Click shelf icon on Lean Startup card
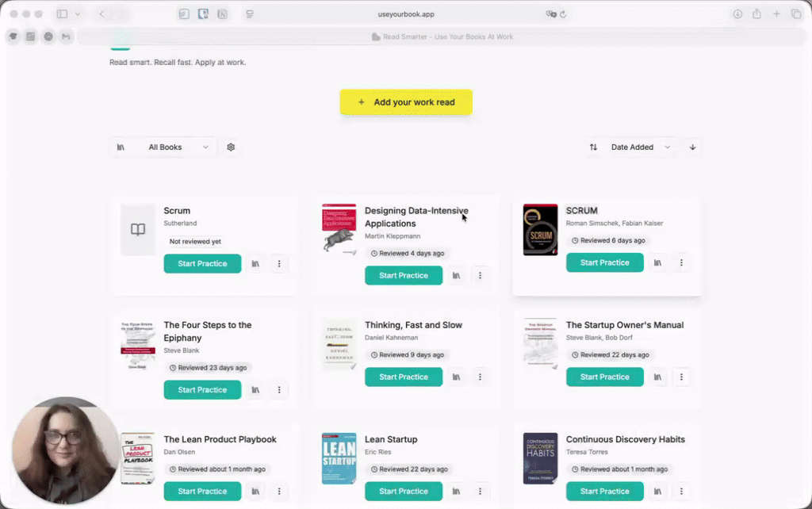This screenshot has width=812, height=509. point(456,492)
